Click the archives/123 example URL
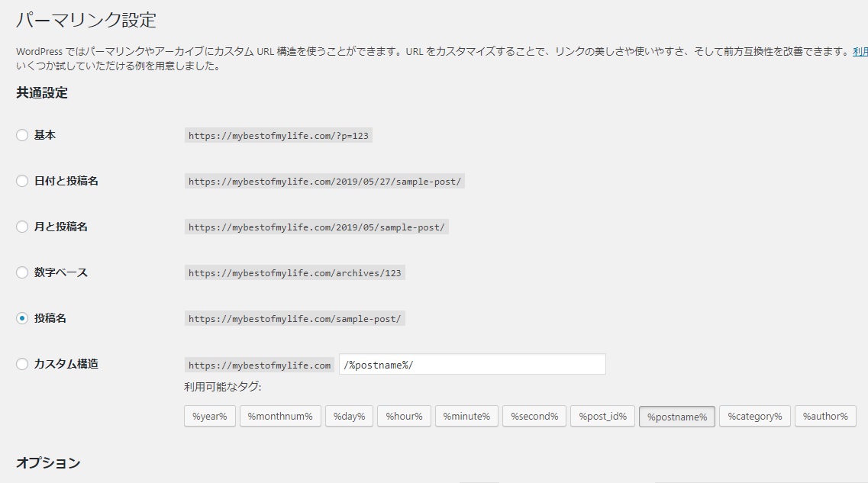Image resolution: width=868 pixels, height=483 pixels. (295, 272)
